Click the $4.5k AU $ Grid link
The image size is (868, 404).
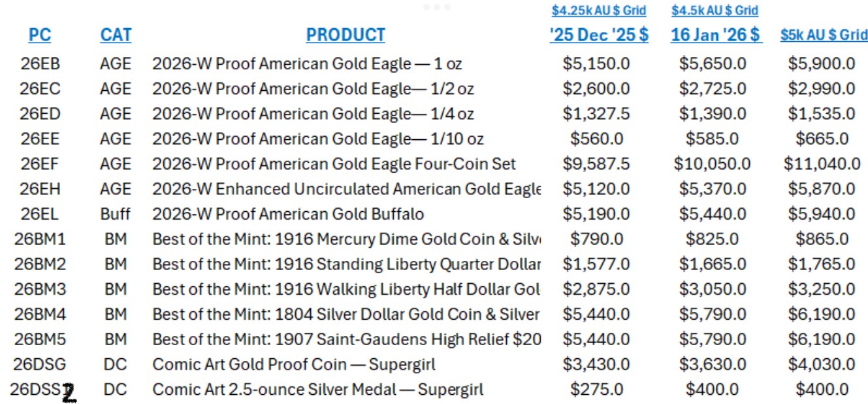[x=715, y=10]
